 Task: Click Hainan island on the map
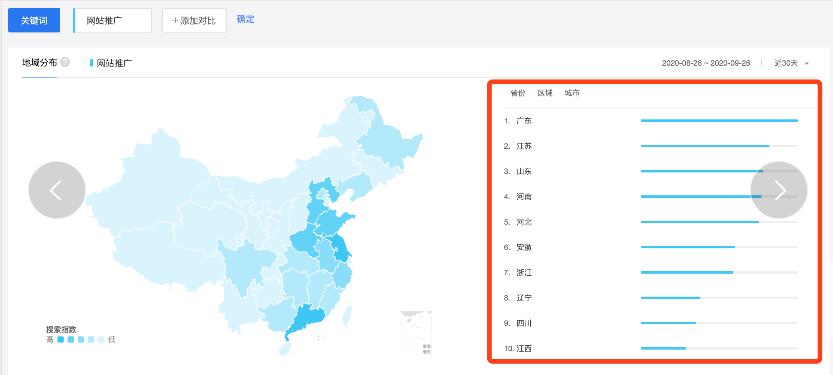[x=285, y=350]
